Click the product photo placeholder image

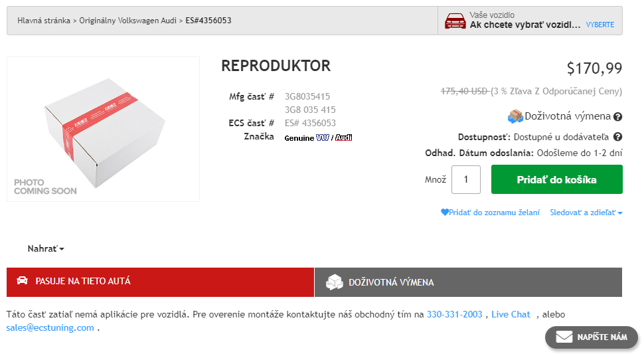click(x=103, y=129)
